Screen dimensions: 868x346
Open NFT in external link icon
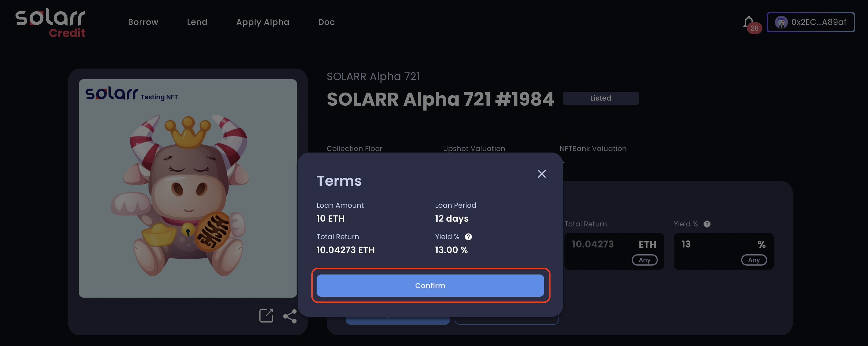tap(266, 316)
